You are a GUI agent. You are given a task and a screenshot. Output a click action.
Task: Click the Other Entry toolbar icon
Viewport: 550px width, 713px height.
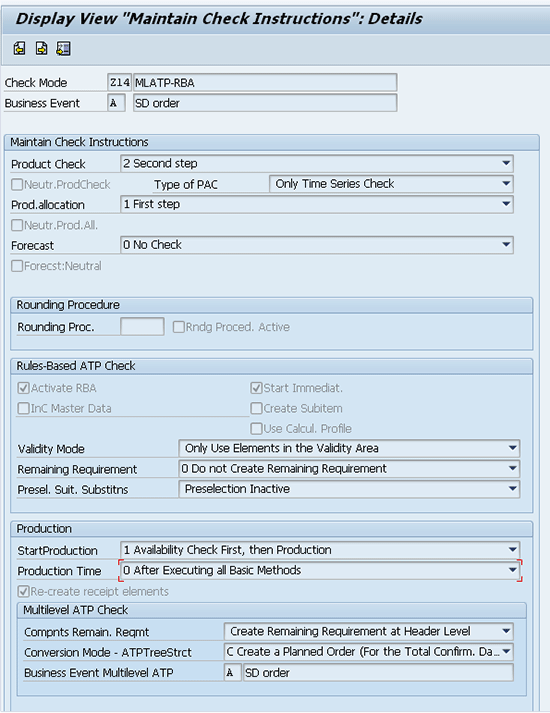click(x=63, y=48)
